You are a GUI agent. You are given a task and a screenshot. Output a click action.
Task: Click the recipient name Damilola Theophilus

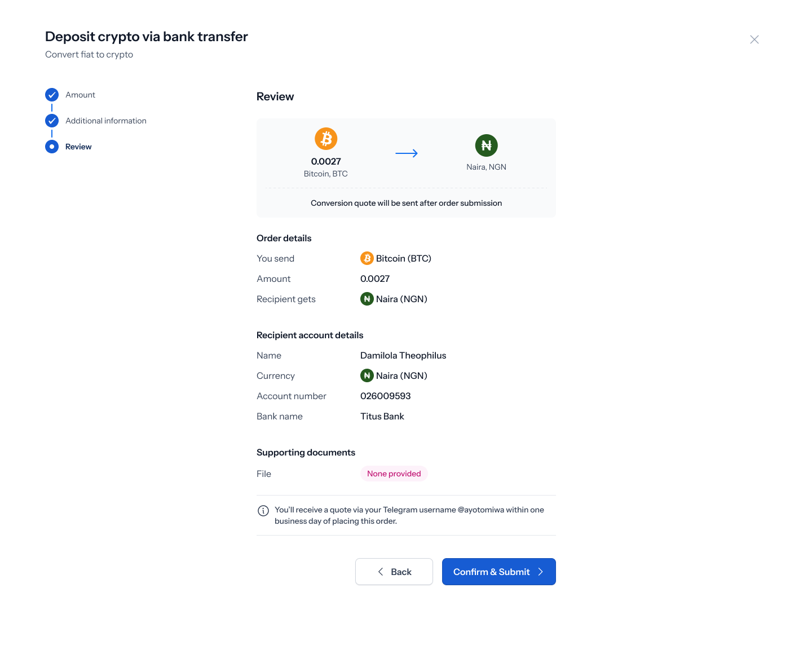403,355
